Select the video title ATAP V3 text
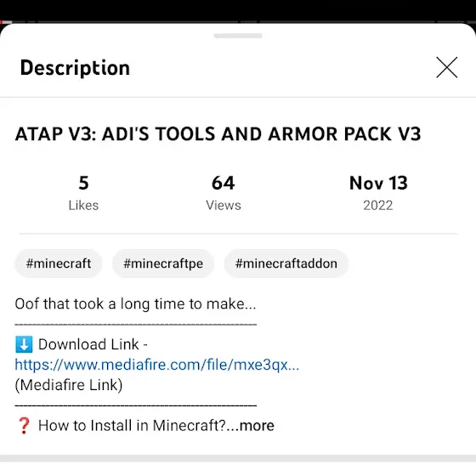The width and height of the screenshot is (476, 476). click(218, 134)
